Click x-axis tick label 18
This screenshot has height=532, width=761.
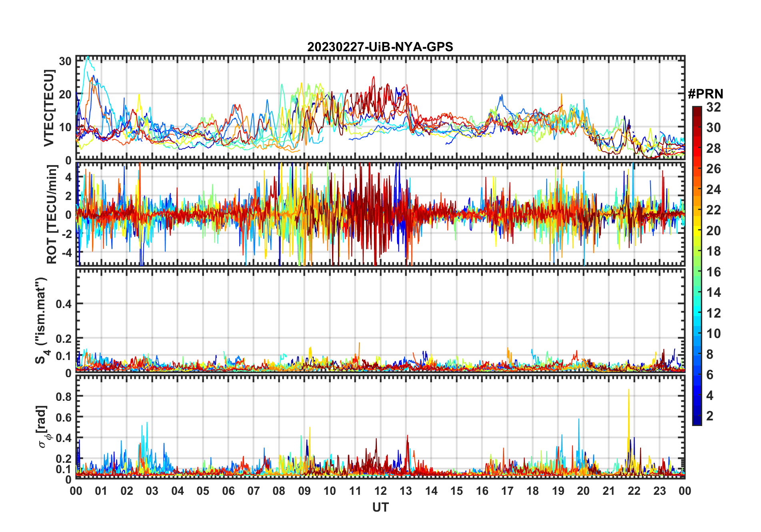tap(533, 491)
